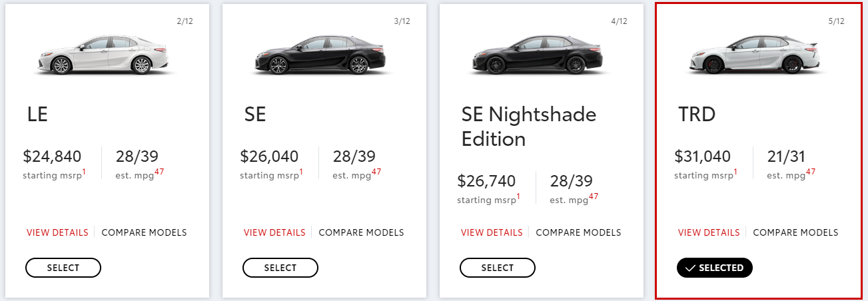View details for SE Nightshade Edition
The width and height of the screenshot is (868, 301).
point(492,232)
